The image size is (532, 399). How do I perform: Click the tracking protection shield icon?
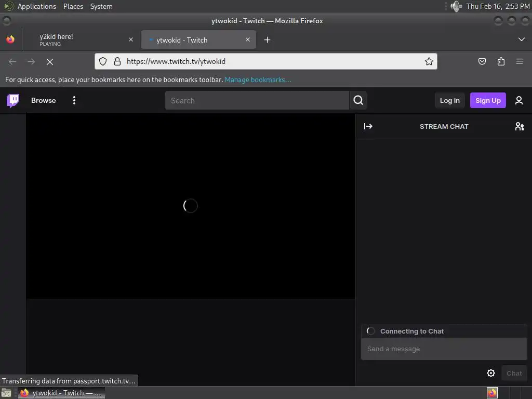[103, 61]
